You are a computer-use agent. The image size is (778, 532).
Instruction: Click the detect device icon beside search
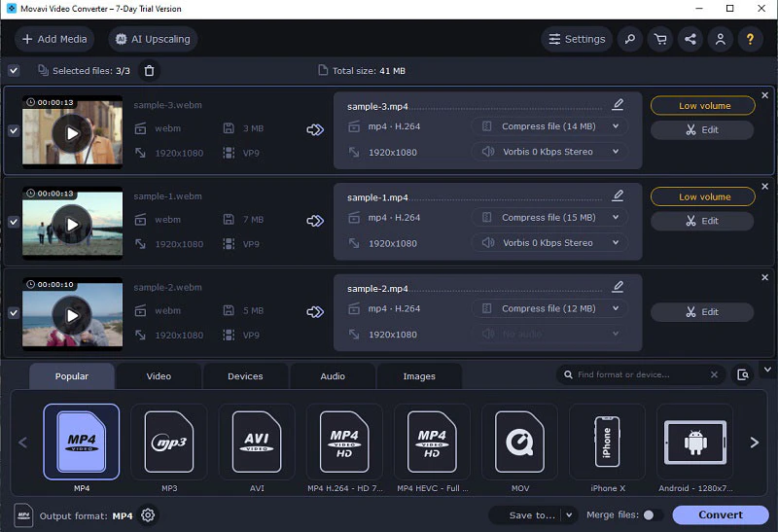743,374
